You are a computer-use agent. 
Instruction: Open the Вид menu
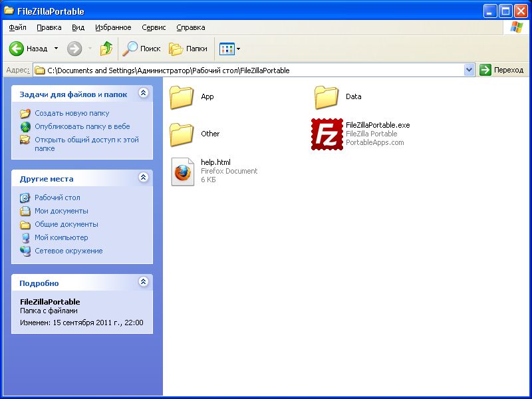[78, 27]
